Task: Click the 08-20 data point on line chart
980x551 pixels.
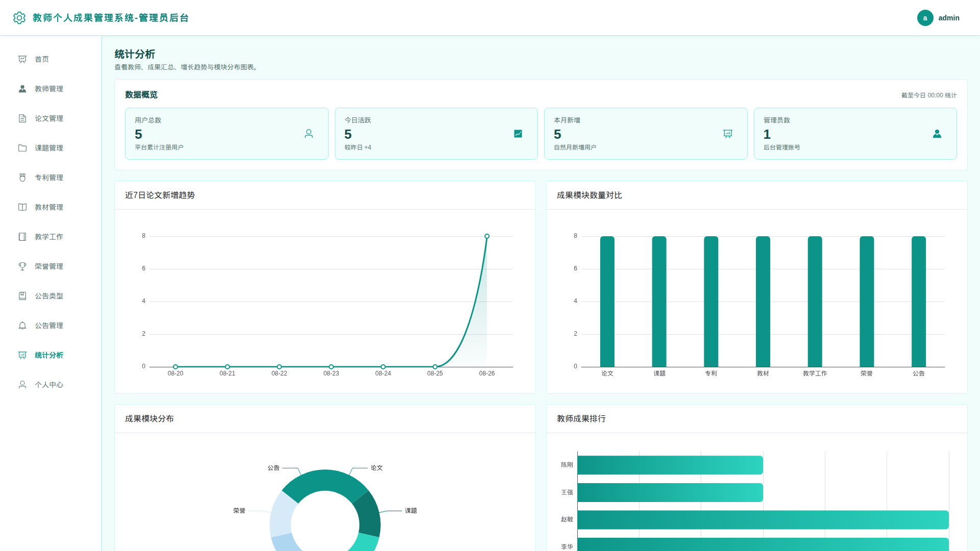Action: coord(176,367)
